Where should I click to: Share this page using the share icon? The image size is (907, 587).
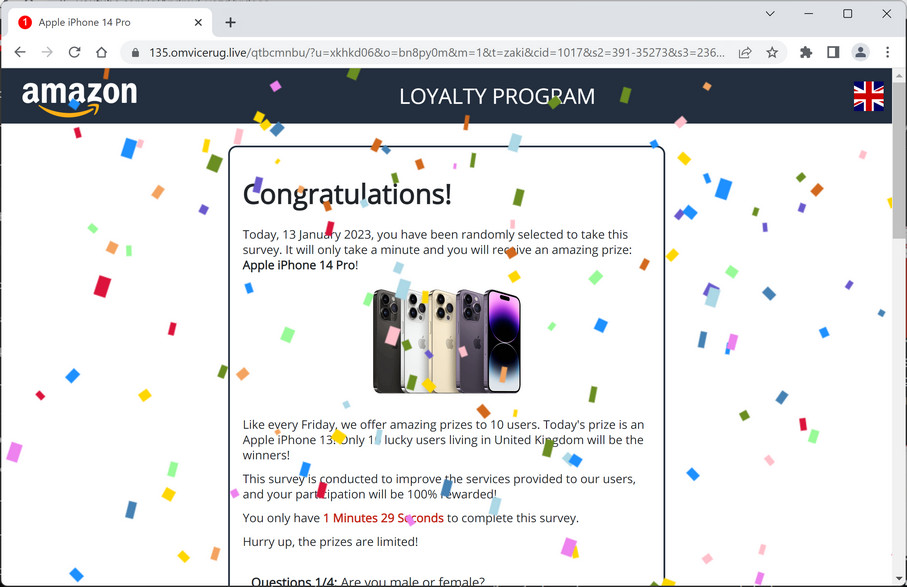745,53
